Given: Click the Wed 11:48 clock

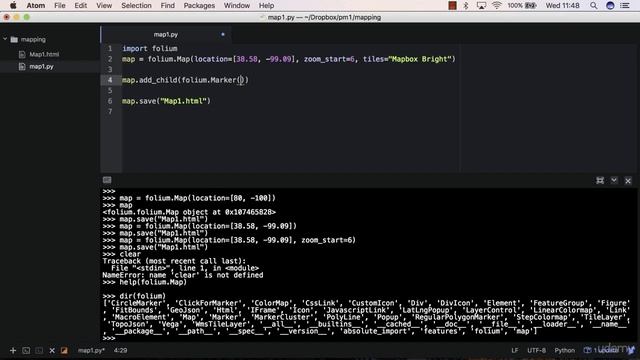Looking at the screenshot, I should (562, 5).
